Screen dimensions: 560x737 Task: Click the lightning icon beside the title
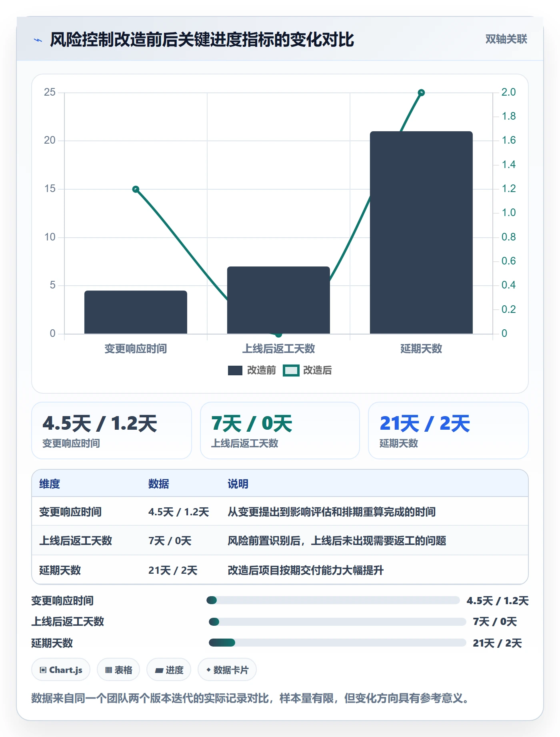point(38,40)
